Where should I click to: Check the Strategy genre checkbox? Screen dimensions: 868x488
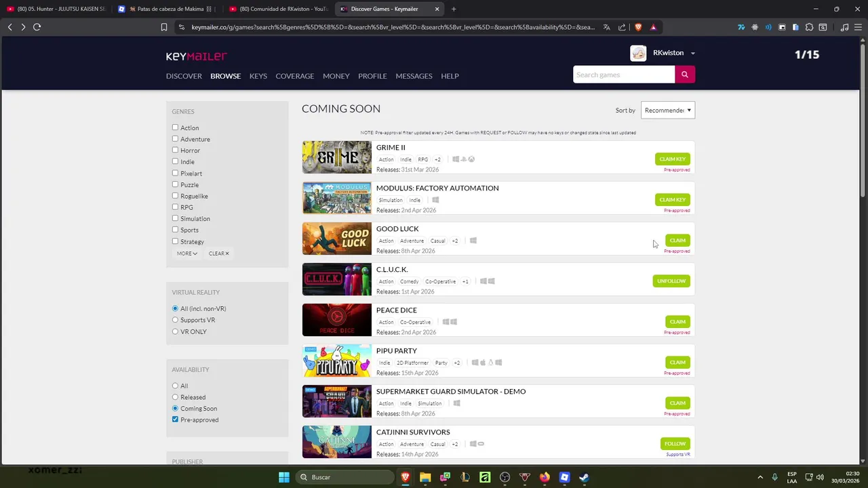[175, 241]
